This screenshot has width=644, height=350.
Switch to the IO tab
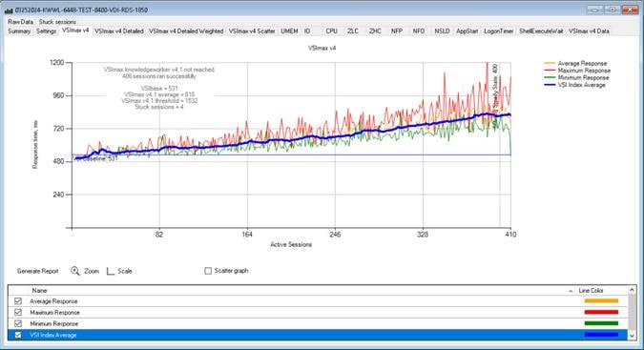point(307,31)
